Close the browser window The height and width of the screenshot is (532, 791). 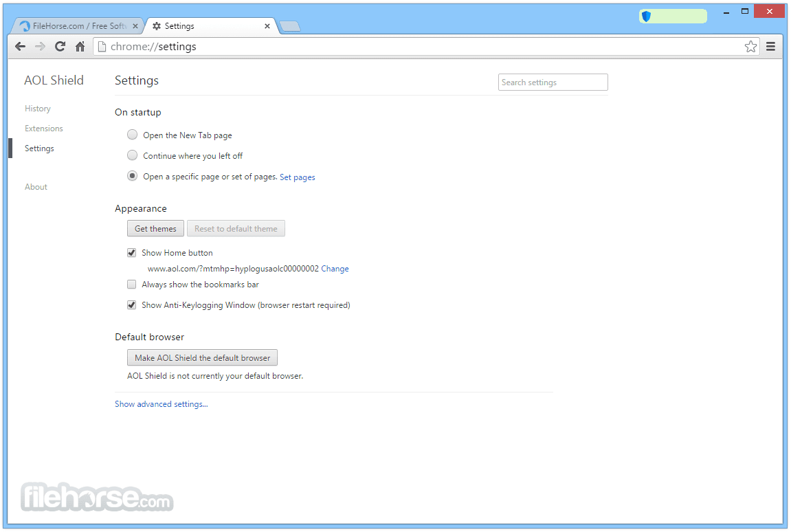coord(769,11)
